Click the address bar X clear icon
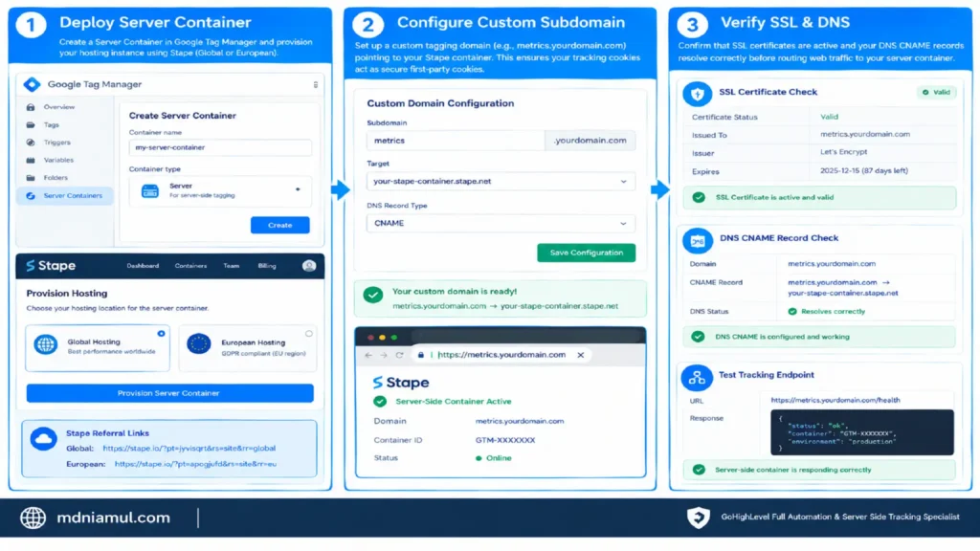This screenshot has width=980, height=551. click(581, 355)
